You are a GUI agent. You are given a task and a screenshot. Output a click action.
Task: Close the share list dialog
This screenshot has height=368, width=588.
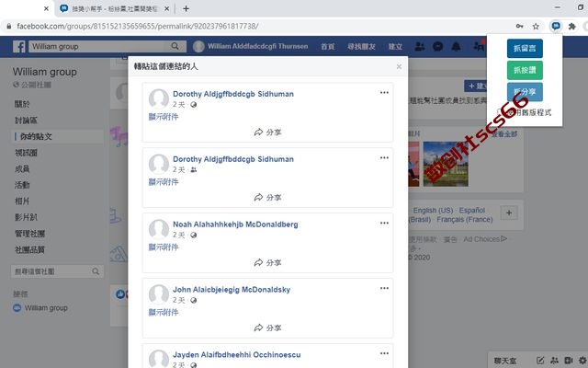click(x=399, y=66)
